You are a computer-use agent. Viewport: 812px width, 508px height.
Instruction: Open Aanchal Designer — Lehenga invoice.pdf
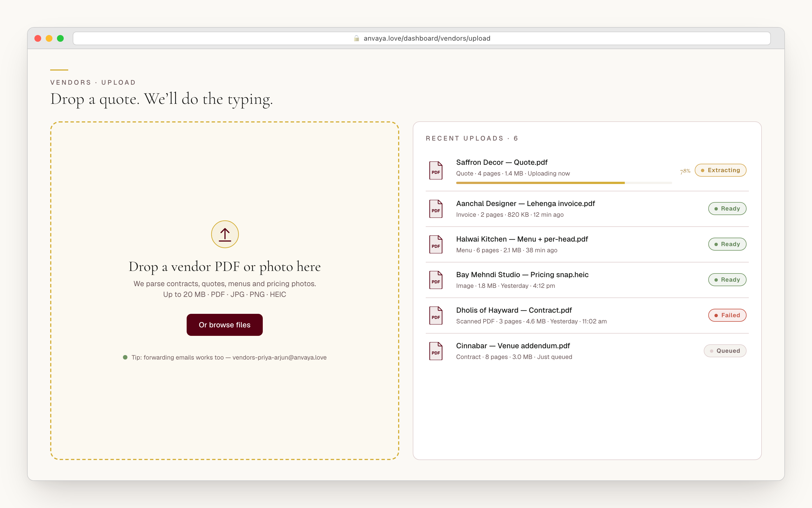(x=526, y=203)
